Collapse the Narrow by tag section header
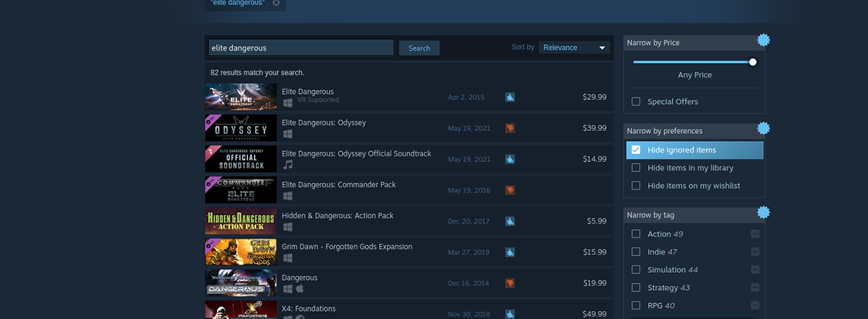 694,215
